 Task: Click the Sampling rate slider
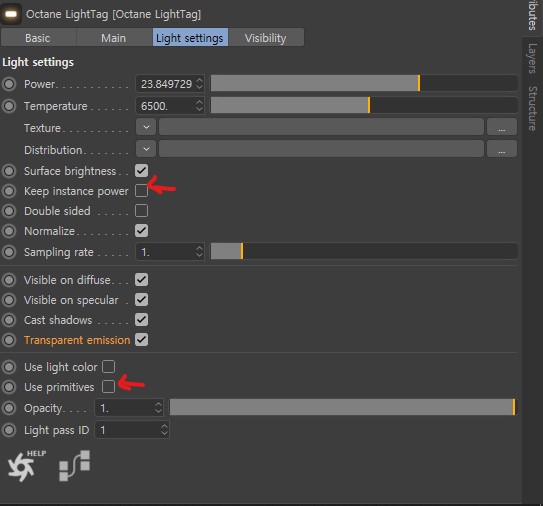pos(364,251)
